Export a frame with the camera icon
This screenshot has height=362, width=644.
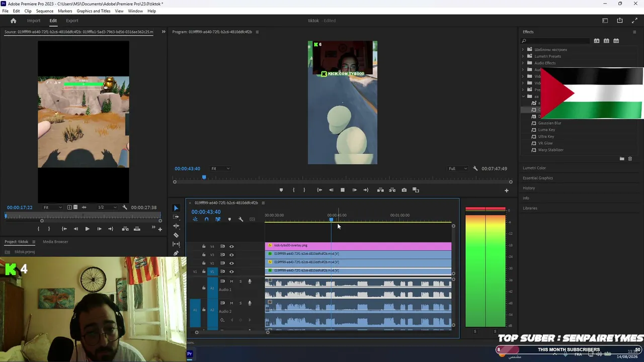tap(404, 190)
